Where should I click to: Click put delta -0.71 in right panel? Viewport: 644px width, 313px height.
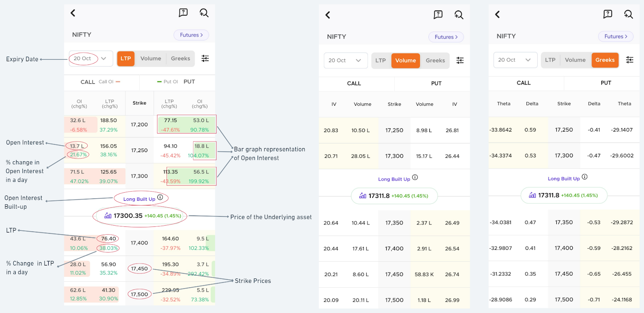594,300
